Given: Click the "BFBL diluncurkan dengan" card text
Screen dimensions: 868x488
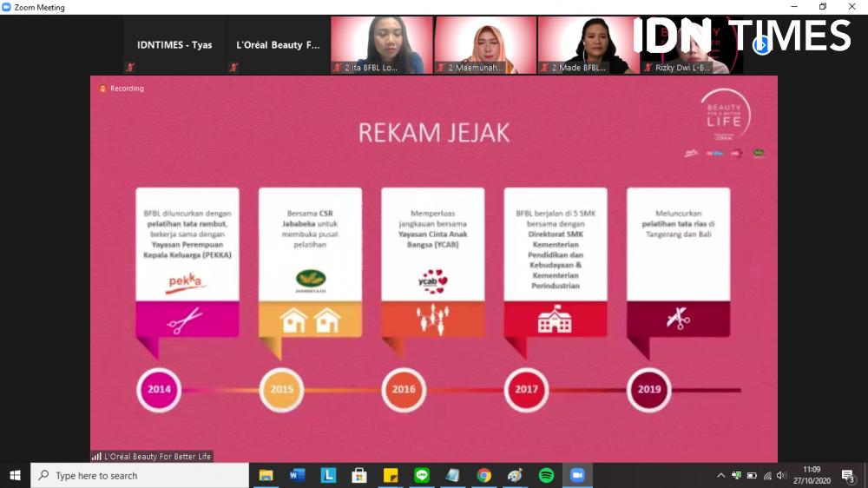Looking at the screenshot, I should pos(187,234).
